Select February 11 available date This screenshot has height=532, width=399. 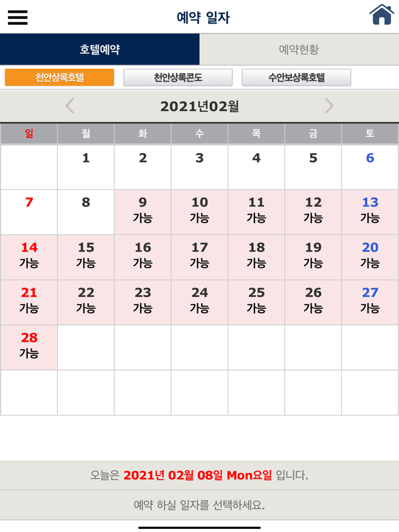tap(256, 212)
